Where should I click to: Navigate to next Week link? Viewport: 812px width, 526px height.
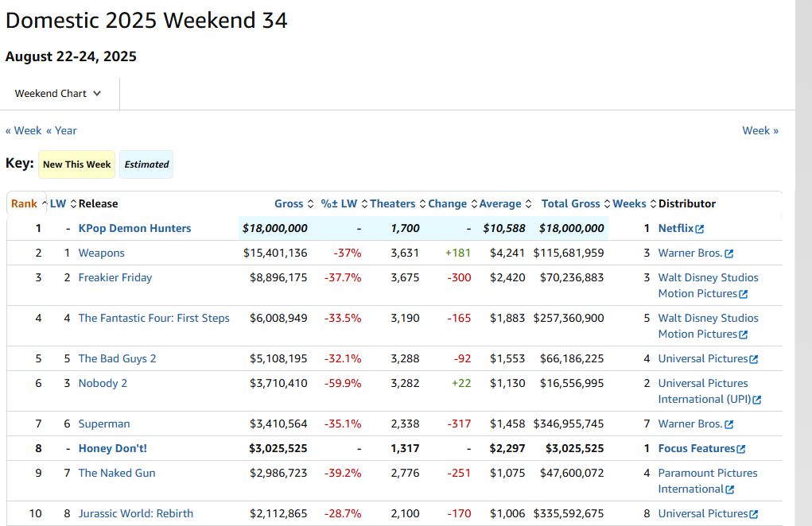point(760,130)
